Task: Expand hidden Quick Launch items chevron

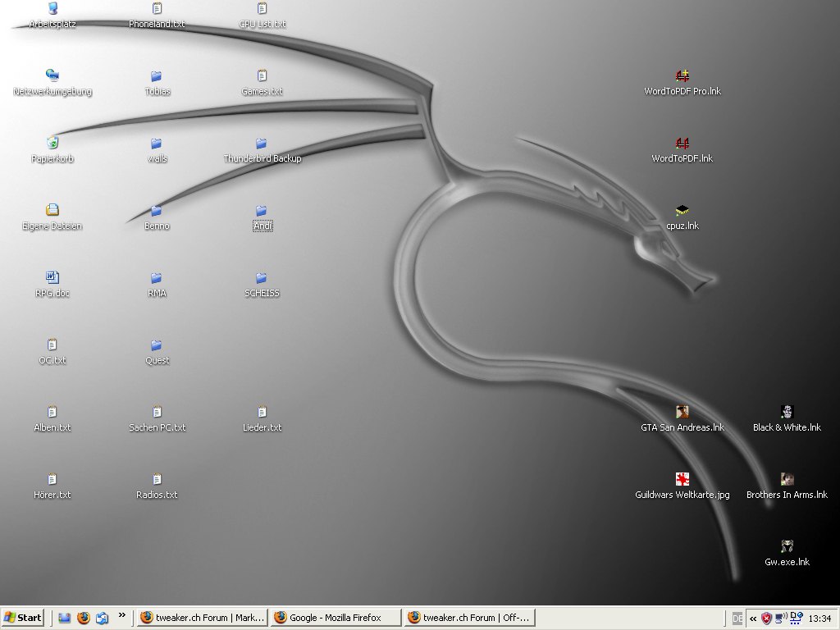Action: tap(122, 614)
